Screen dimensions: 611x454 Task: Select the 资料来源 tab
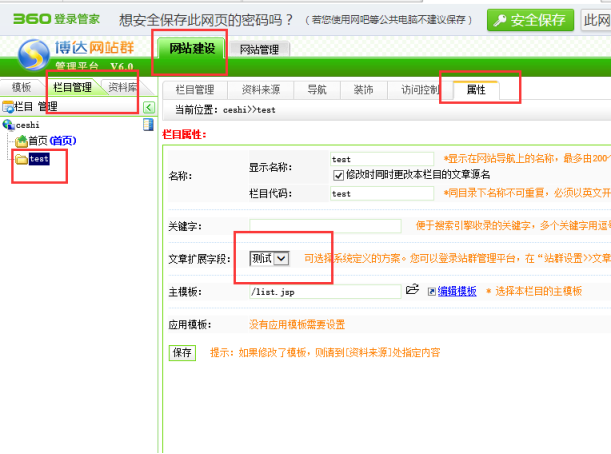265,89
